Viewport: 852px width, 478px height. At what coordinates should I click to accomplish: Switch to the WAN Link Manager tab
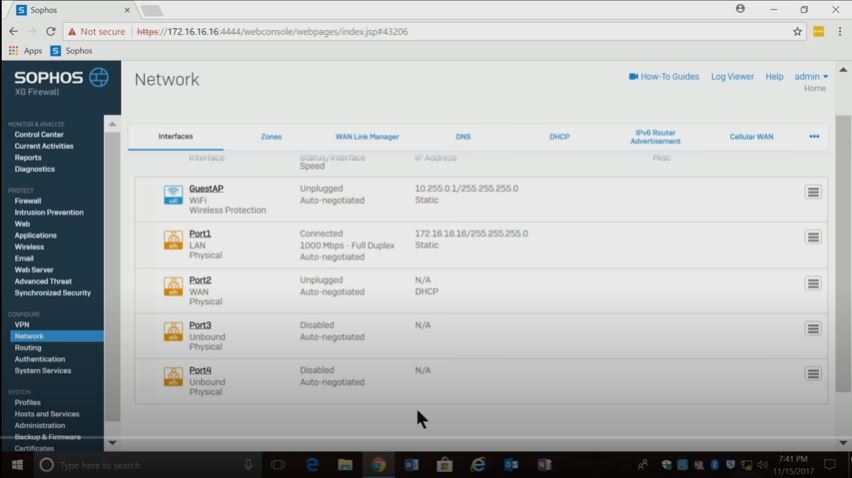(x=367, y=137)
